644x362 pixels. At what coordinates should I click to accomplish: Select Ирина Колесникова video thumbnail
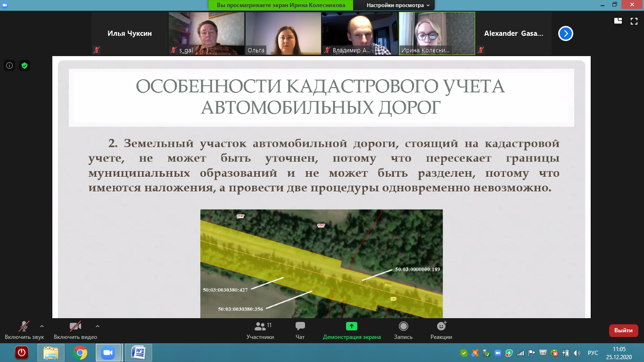(437, 33)
